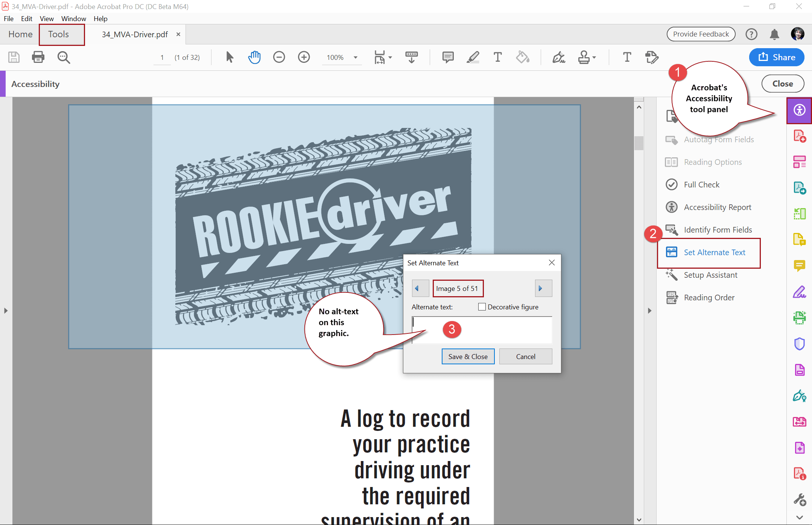The image size is (812, 525).
Task: Toggle the Hand tool
Action: (254, 57)
